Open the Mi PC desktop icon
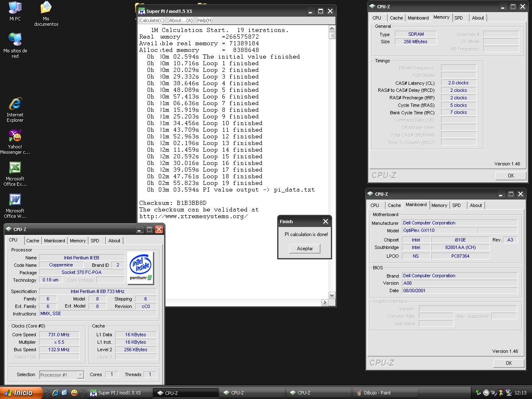 click(15, 11)
